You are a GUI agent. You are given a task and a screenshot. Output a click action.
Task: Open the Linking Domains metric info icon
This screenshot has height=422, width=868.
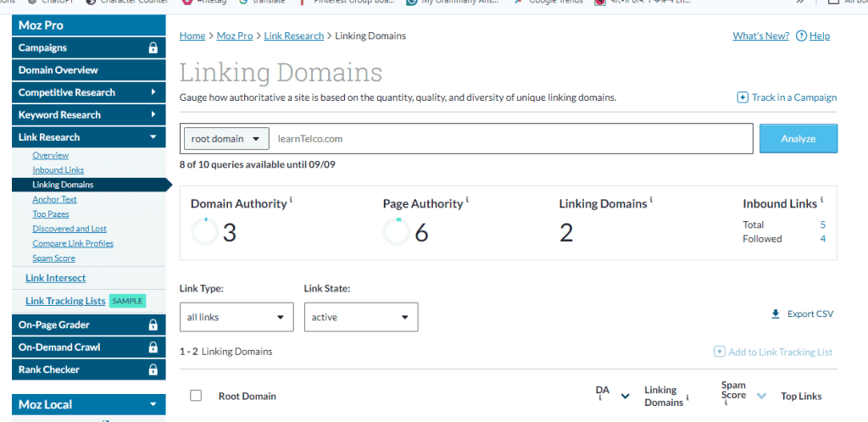pos(652,200)
